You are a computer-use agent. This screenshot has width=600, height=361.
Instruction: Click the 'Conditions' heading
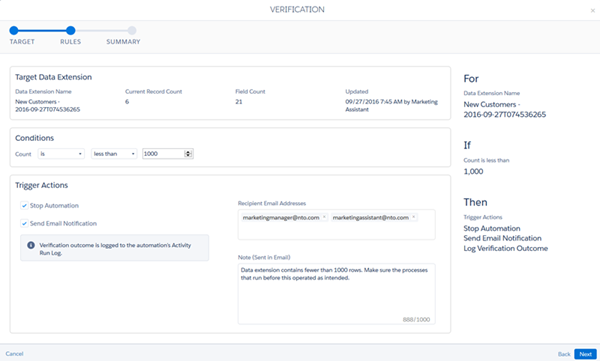pos(34,138)
